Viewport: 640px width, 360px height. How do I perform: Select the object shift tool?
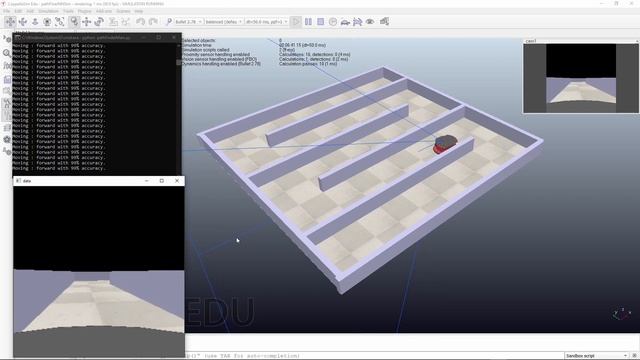pos(87,22)
